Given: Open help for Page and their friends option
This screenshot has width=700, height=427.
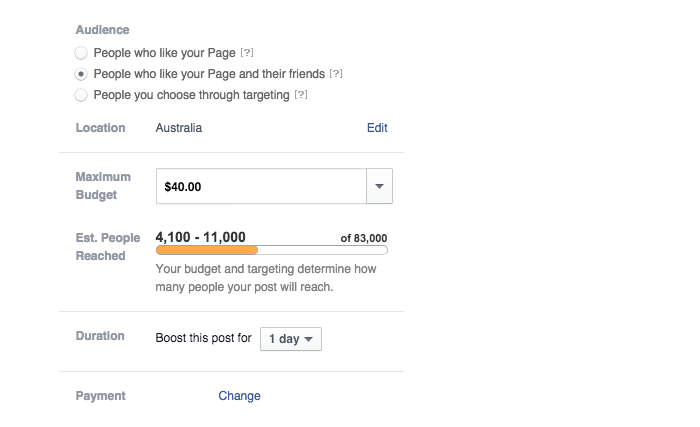Looking at the screenshot, I should 336,74.
